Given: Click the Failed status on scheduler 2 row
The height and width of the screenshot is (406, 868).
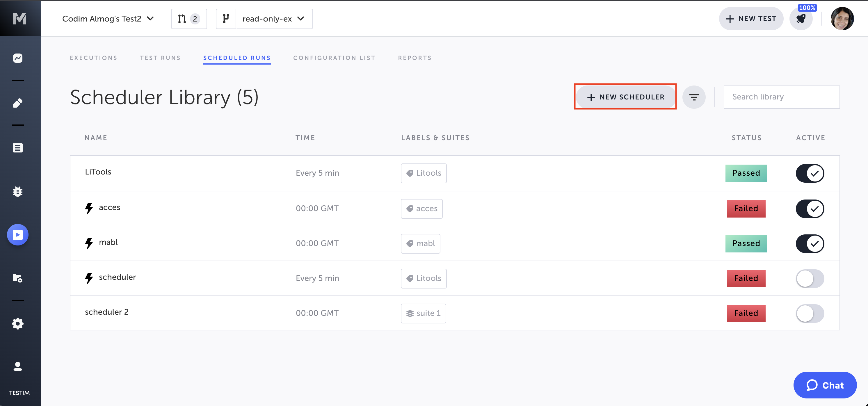Looking at the screenshot, I should (746, 313).
